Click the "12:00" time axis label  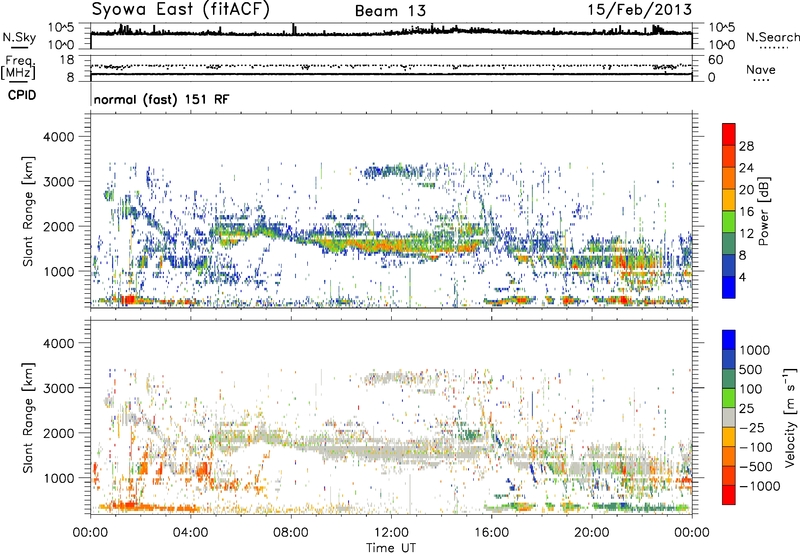pyautogui.click(x=391, y=533)
